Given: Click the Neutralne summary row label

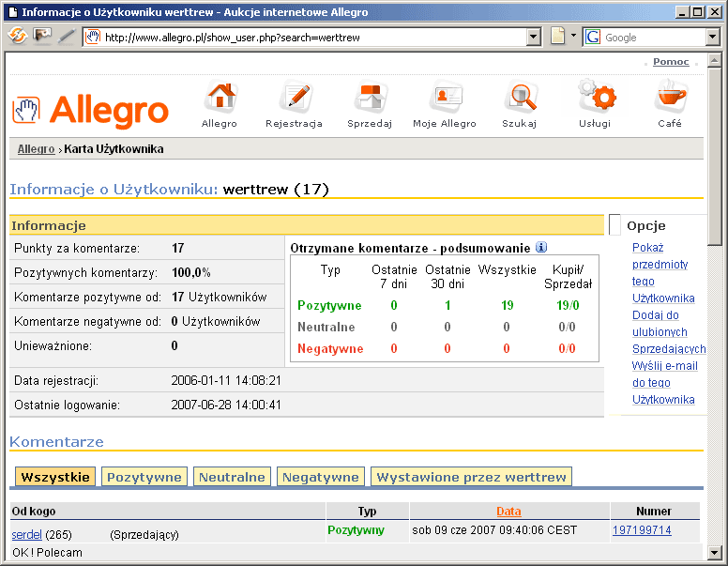Looking at the screenshot, I should tap(326, 328).
